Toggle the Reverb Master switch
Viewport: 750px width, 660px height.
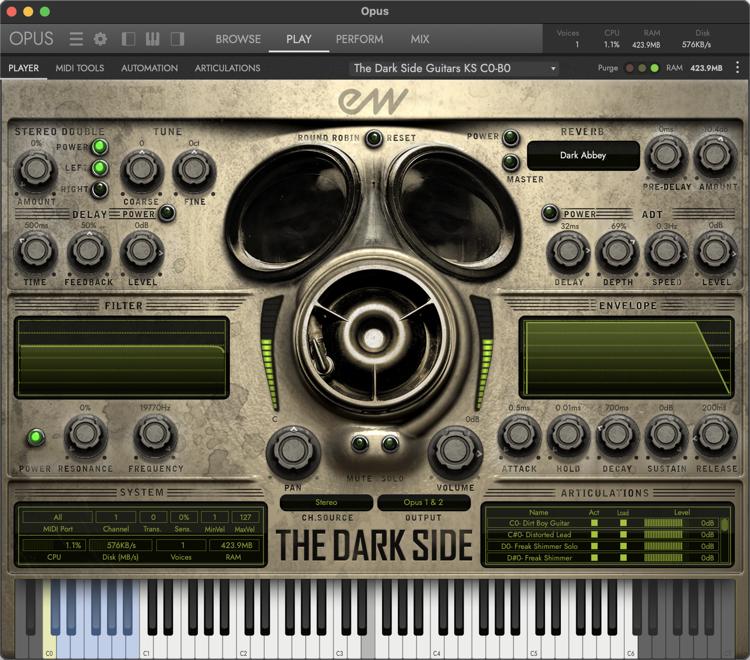(510, 162)
